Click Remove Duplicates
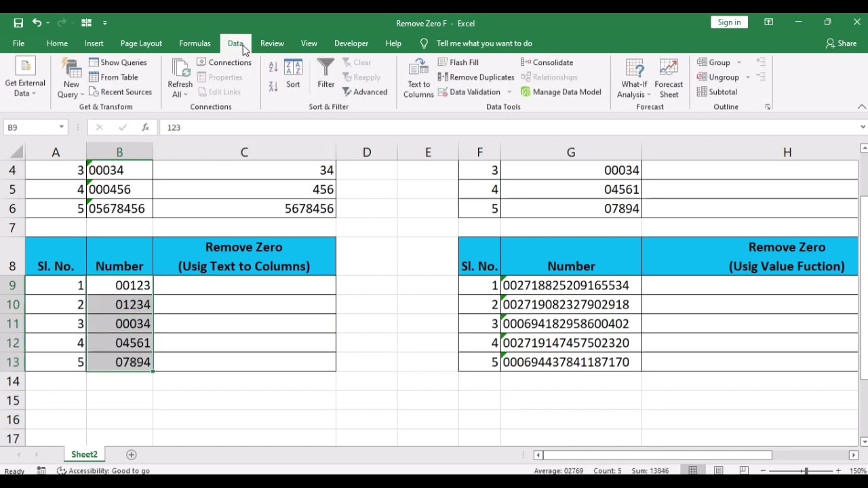868x488 pixels. (476, 77)
